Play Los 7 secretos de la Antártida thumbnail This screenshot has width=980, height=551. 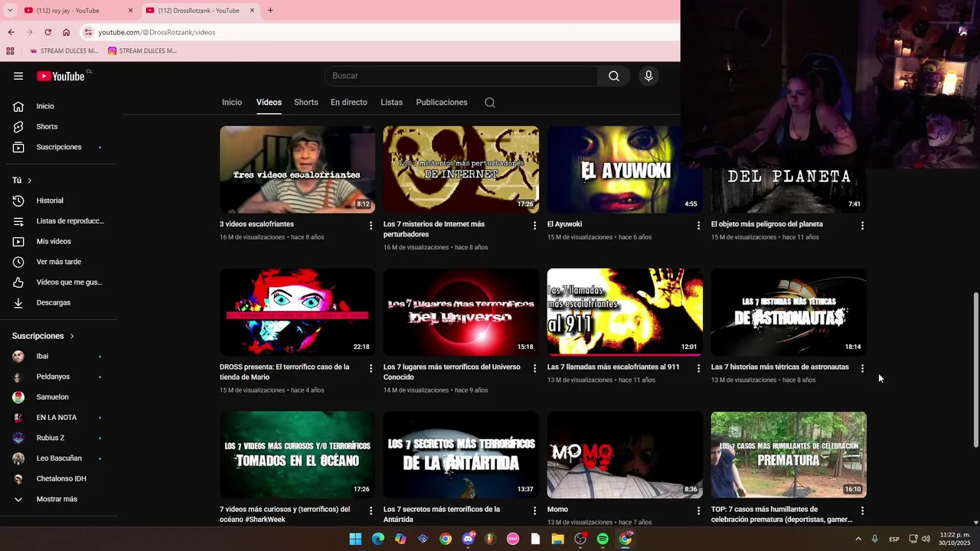461,455
